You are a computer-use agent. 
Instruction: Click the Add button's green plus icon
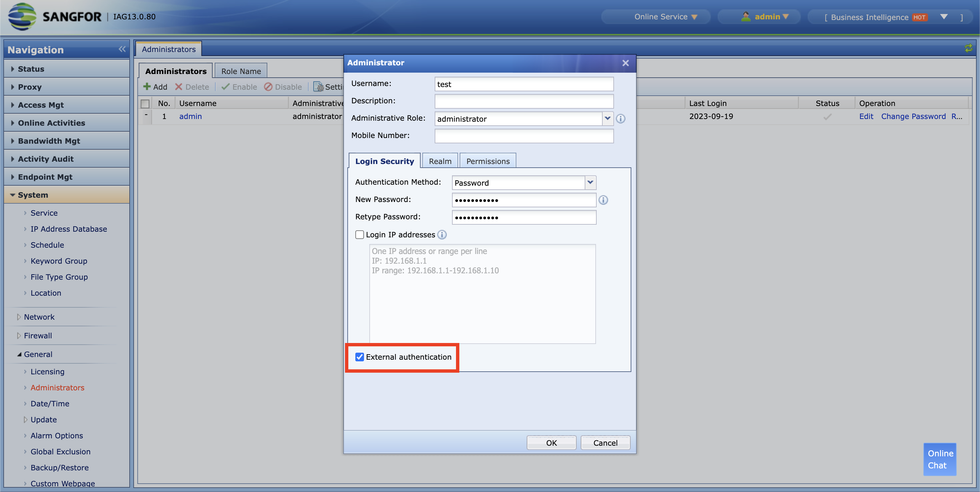point(148,87)
